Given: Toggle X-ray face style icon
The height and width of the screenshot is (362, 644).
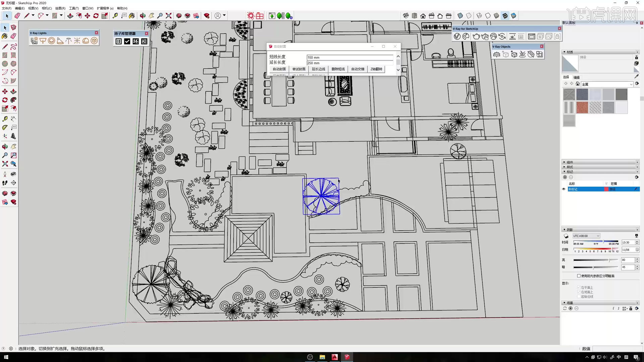Looking at the screenshot, I should click(x=460, y=16).
